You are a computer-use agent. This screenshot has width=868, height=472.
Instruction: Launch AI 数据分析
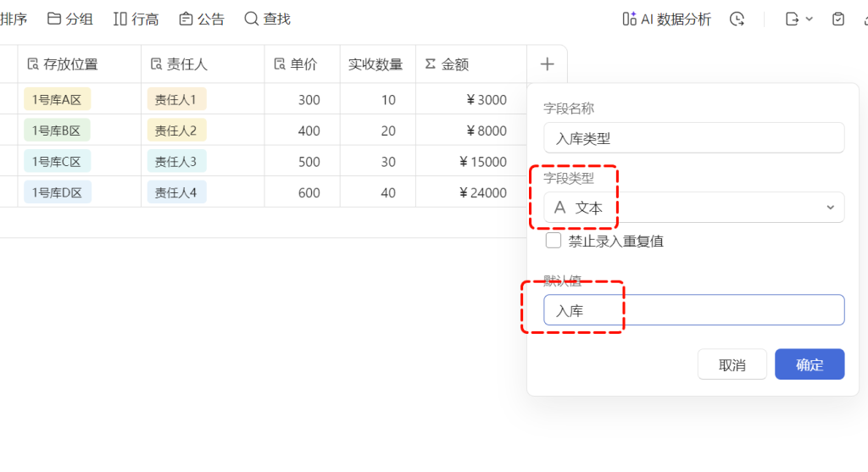coord(666,19)
